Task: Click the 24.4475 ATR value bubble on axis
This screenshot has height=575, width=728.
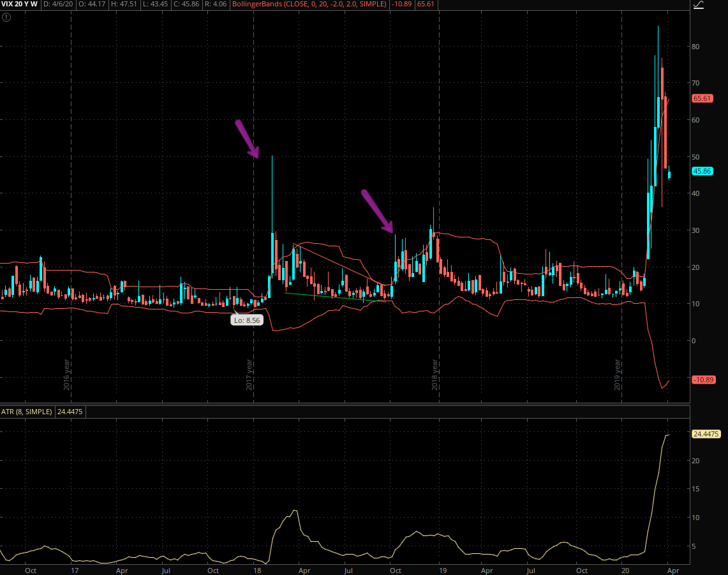Action: (x=706, y=434)
